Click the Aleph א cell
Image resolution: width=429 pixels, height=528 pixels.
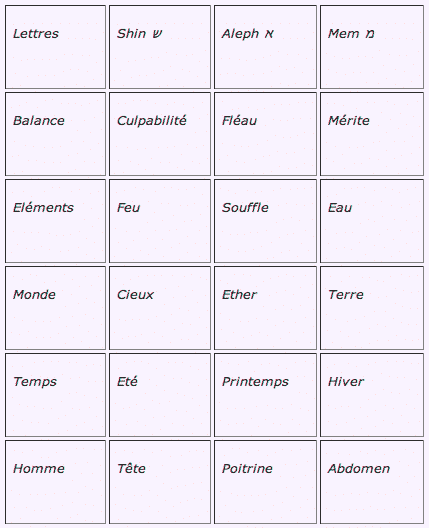pos(265,47)
